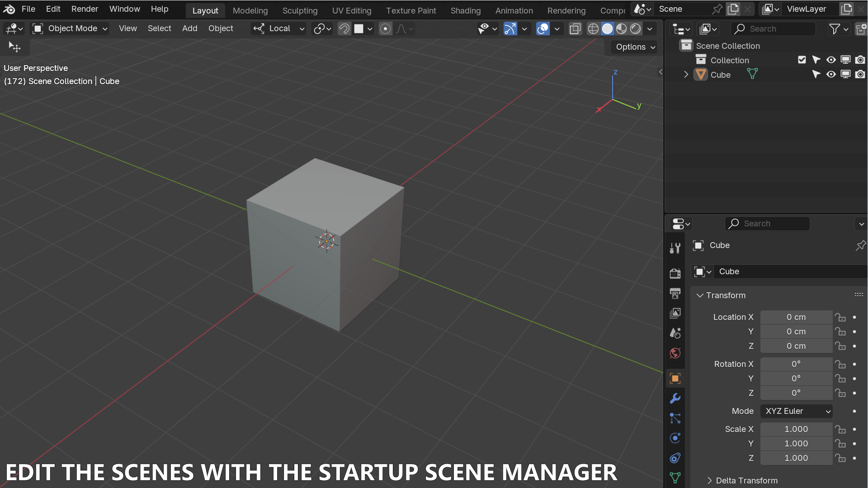Open the Tool properties tab
The height and width of the screenshot is (488, 868).
(675, 248)
